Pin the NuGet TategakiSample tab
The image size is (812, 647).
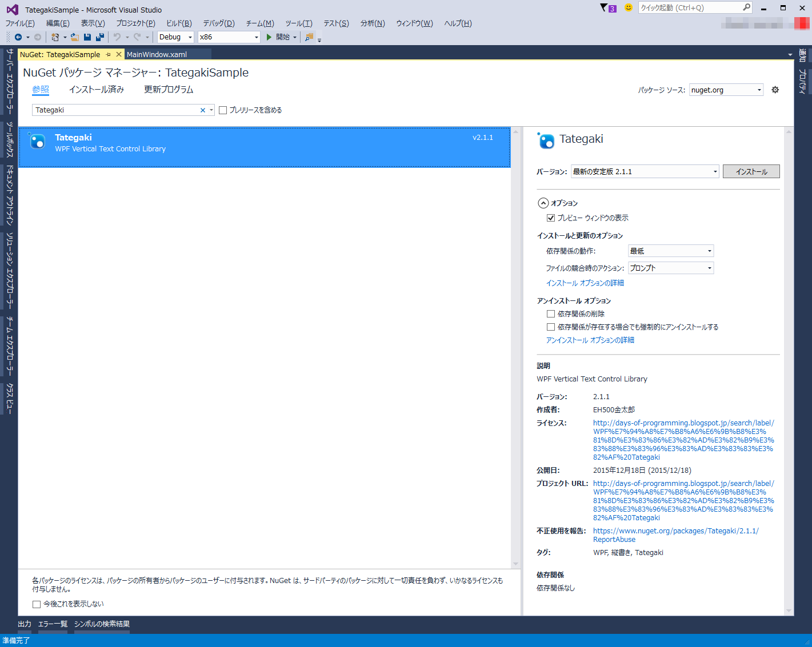(109, 55)
